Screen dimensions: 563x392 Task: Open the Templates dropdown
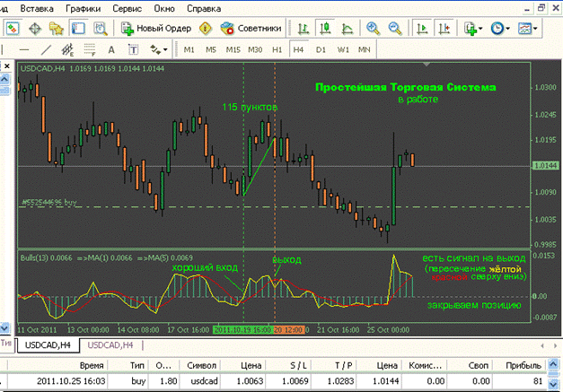[527, 29]
